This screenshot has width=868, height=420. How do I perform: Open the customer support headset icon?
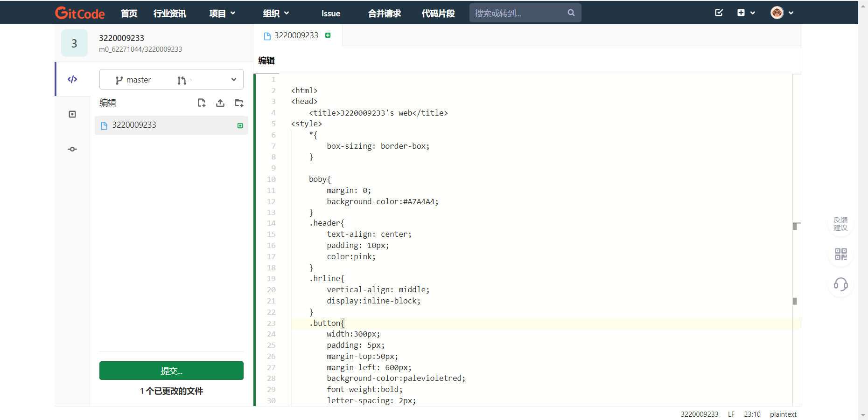[x=840, y=284]
